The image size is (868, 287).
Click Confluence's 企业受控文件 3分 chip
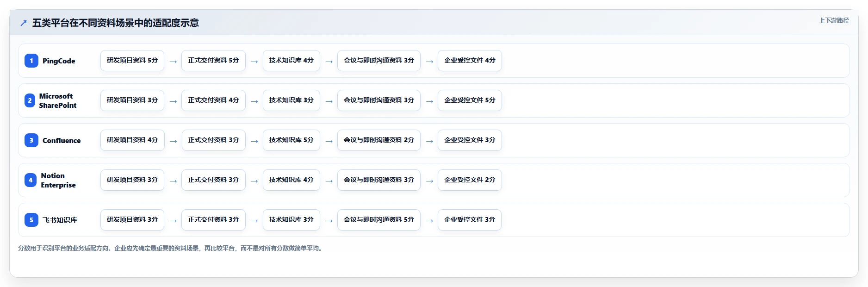(x=470, y=140)
